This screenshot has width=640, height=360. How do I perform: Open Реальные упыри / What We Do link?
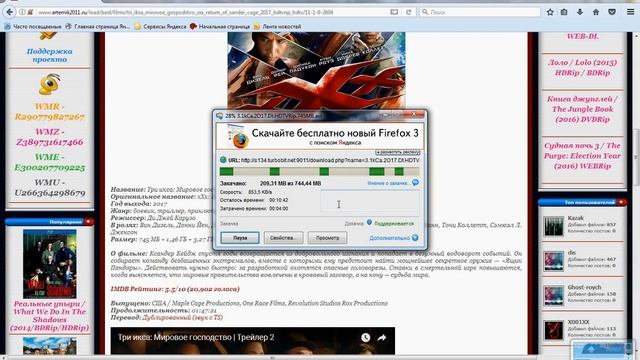pos(49,316)
